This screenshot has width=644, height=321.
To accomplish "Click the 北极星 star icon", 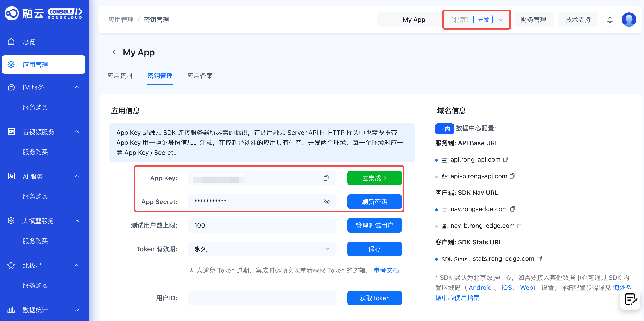I will point(11,265).
